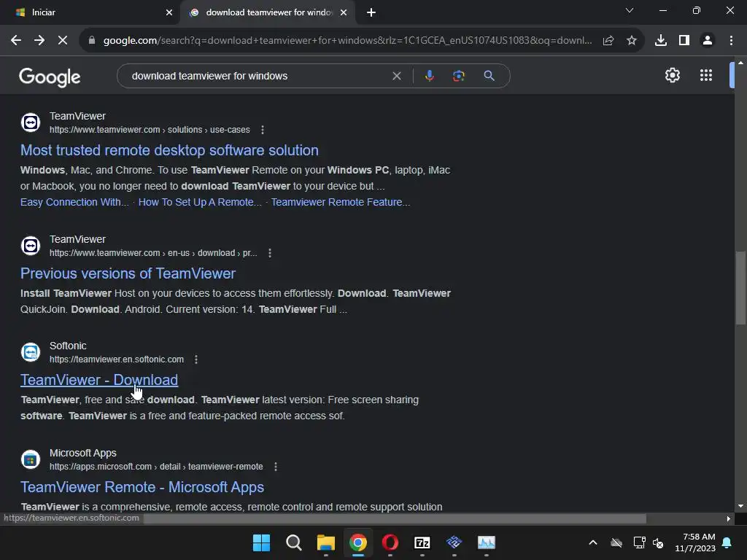The image size is (747, 560).
Task: Open the Windows Start menu
Action: coord(261,542)
